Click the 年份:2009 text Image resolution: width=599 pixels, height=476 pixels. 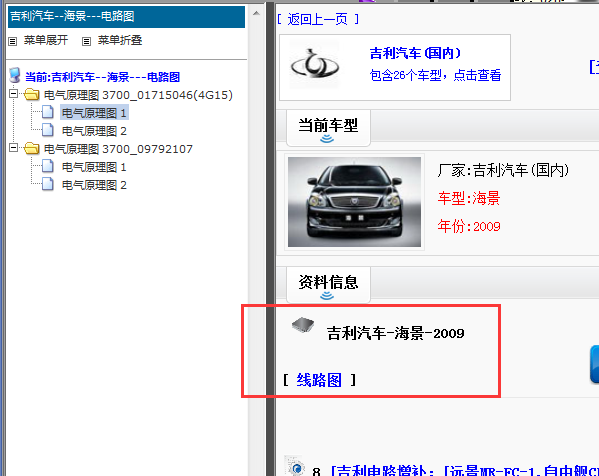pyautogui.click(x=469, y=226)
